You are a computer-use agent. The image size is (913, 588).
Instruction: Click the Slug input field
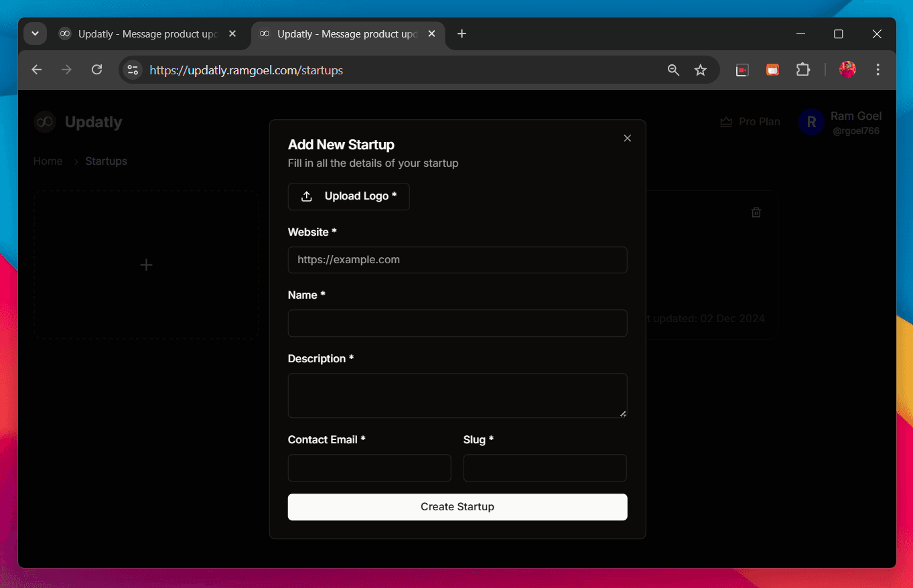tap(545, 467)
